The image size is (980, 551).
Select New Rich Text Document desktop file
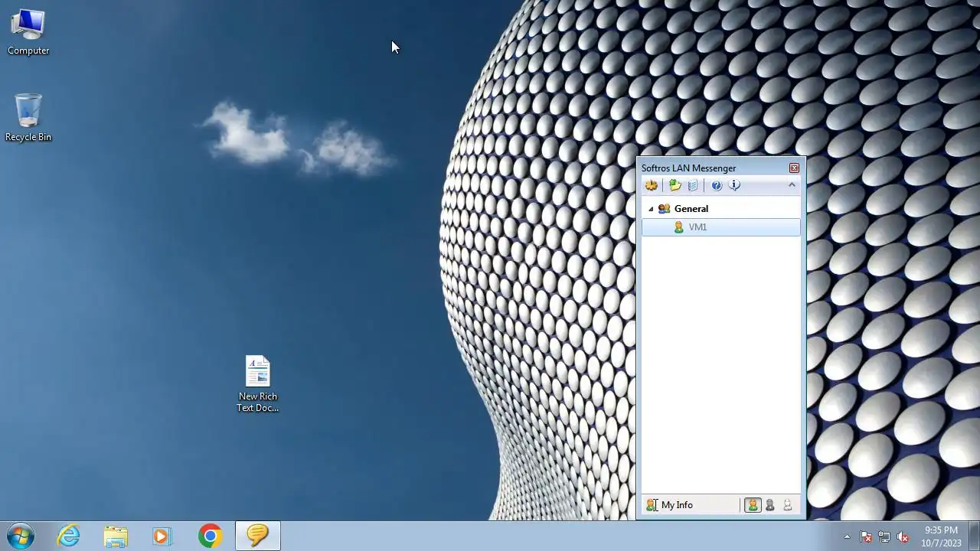tap(257, 384)
